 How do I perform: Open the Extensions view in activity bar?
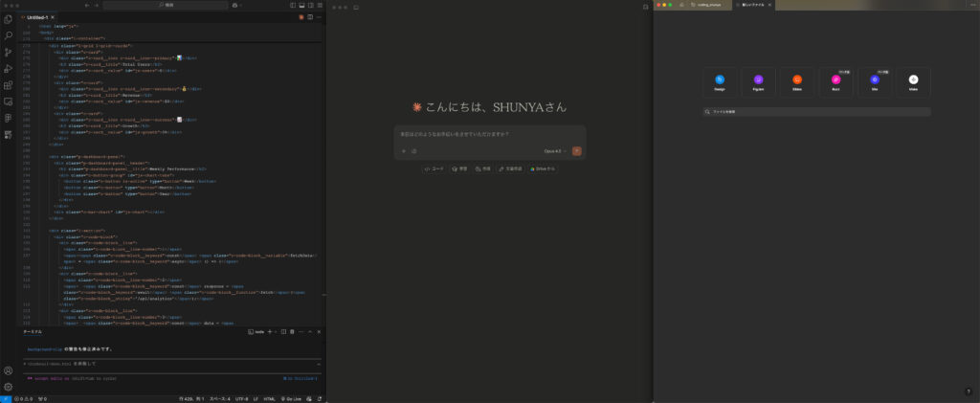pos(8,84)
